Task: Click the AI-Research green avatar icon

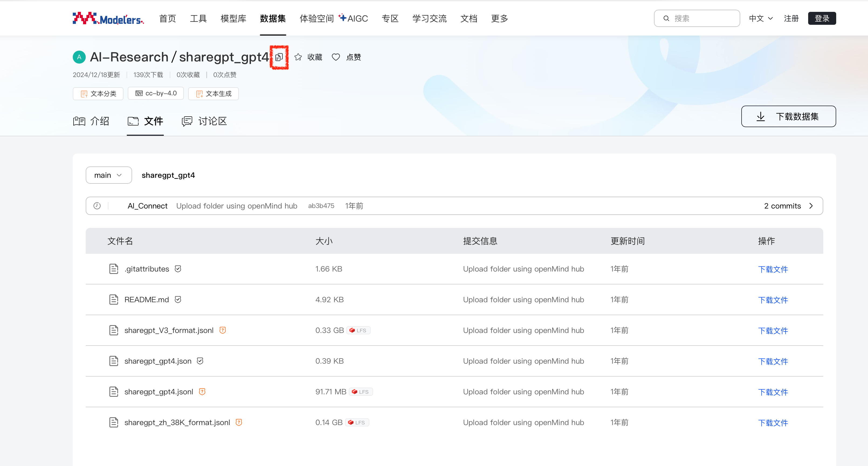Action: tap(79, 57)
